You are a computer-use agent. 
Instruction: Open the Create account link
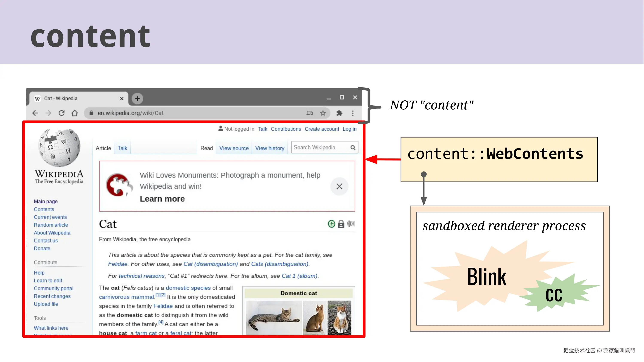(x=322, y=129)
